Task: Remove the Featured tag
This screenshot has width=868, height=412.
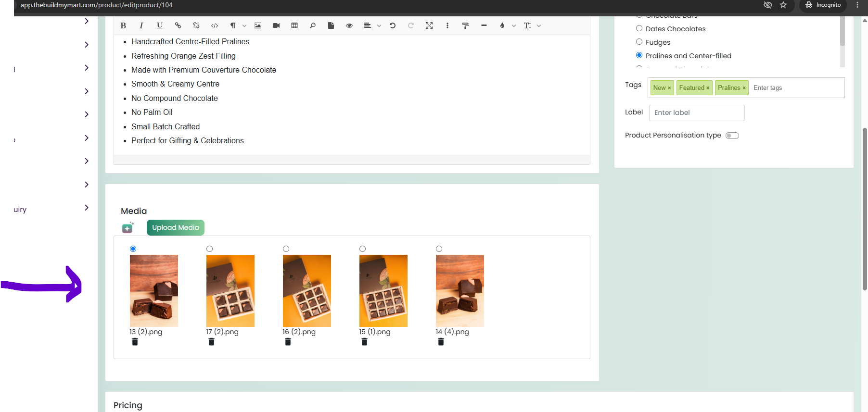Action: [x=708, y=88]
